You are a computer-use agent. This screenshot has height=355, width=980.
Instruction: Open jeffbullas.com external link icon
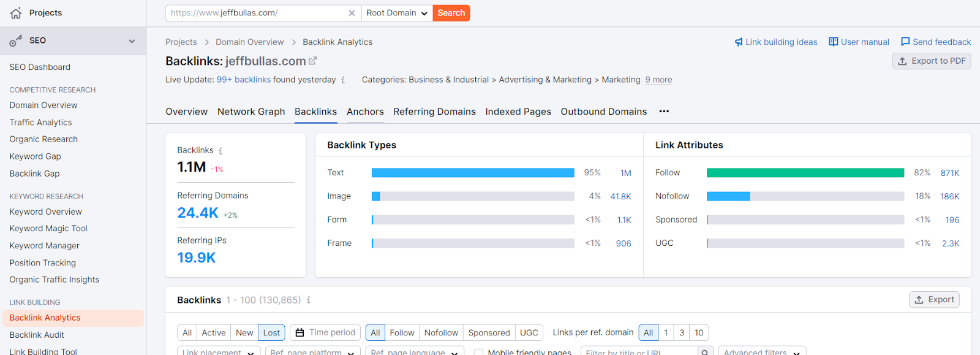313,61
